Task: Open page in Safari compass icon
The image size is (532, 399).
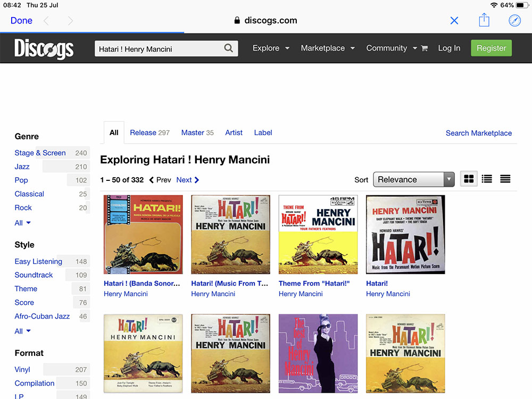Action: tap(514, 20)
